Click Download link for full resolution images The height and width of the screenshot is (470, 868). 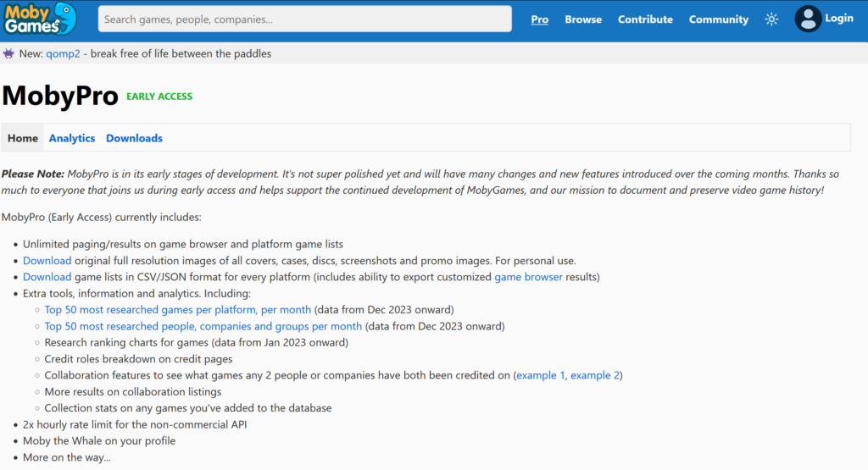pyautogui.click(x=47, y=261)
